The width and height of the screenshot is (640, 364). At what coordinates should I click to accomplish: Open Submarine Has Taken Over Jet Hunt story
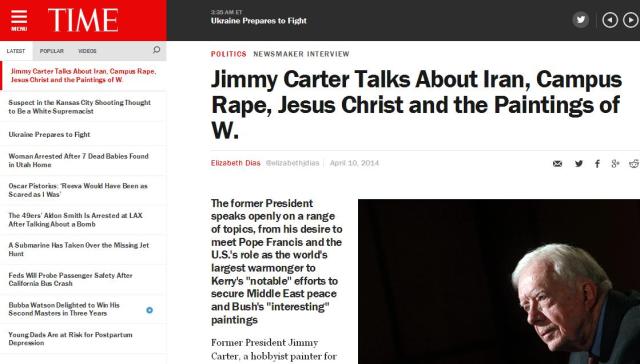78,249
